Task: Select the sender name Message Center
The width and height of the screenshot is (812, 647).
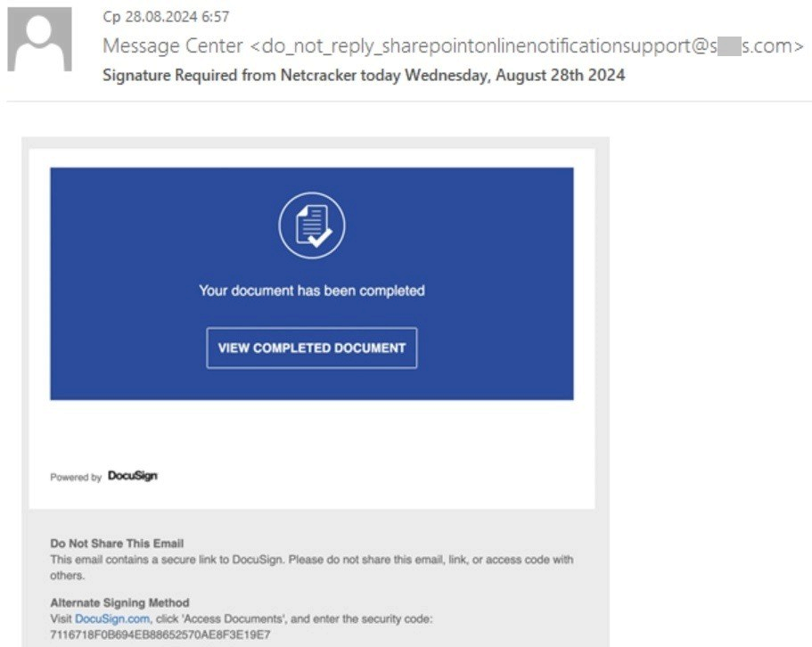Action: pyautogui.click(x=172, y=45)
